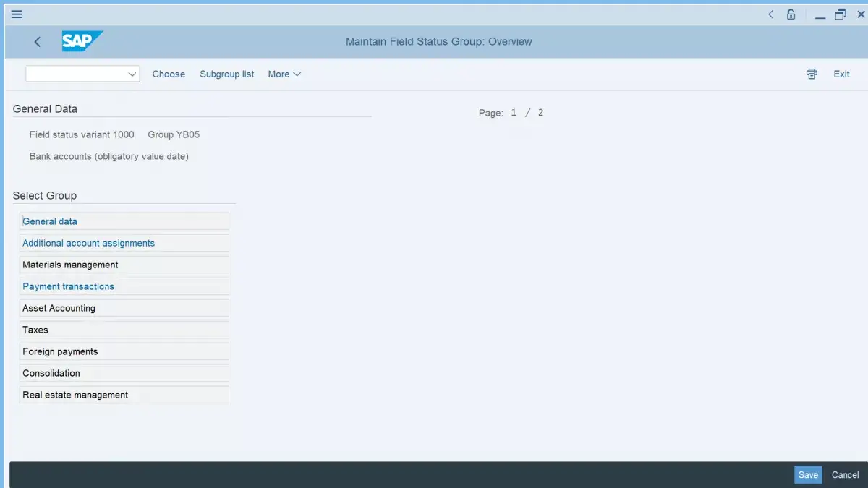Select the Asset Accounting group

pos(124,308)
